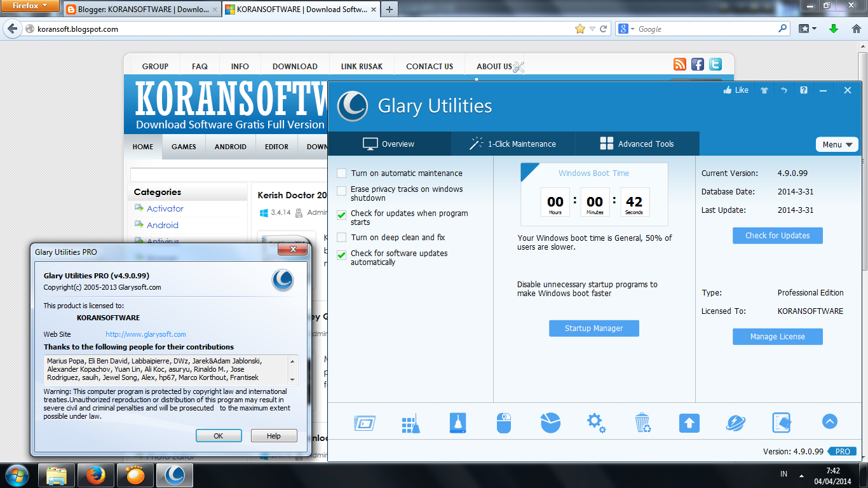Open Glary help question mark icon
The image size is (868, 488).
coord(804,90)
